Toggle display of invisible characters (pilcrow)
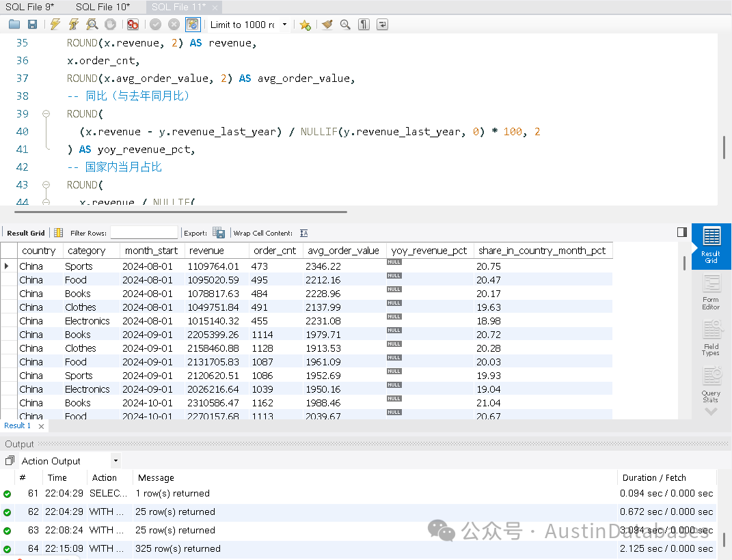The height and width of the screenshot is (560, 732). pos(364,25)
